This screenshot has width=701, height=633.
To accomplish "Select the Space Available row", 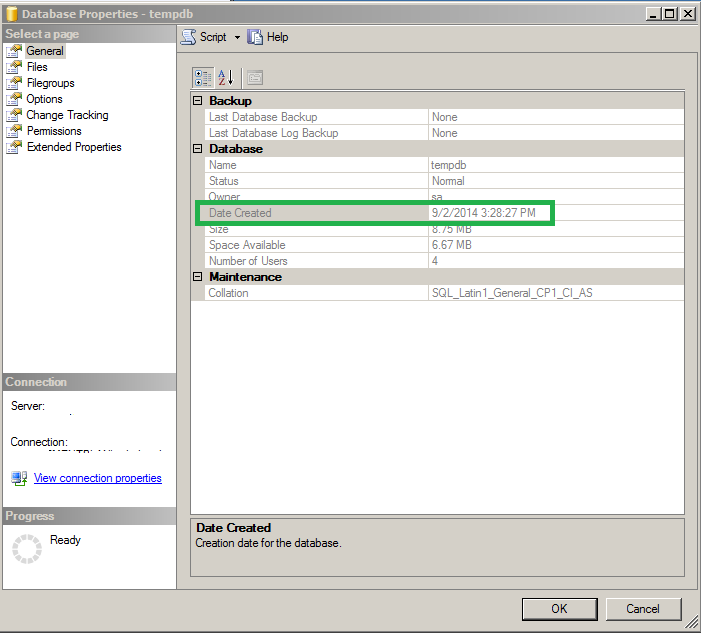I will pyautogui.click(x=444, y=245).
